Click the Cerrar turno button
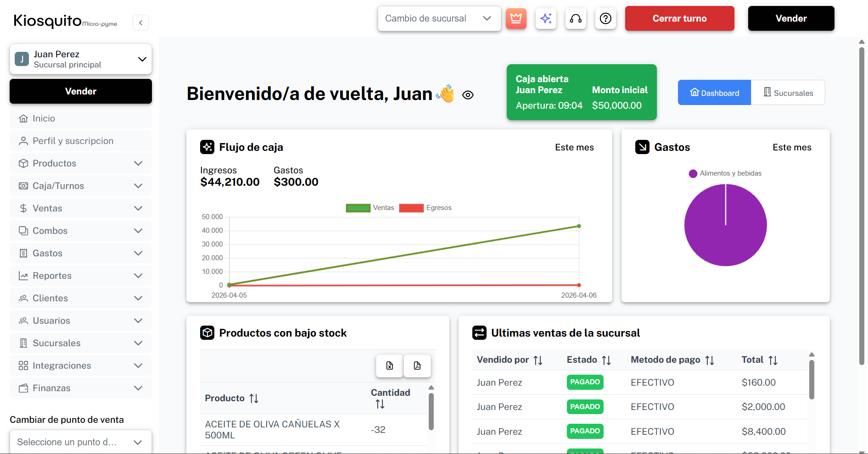The height and width of the screenshot is (454, 868). (x=679, y=18)
